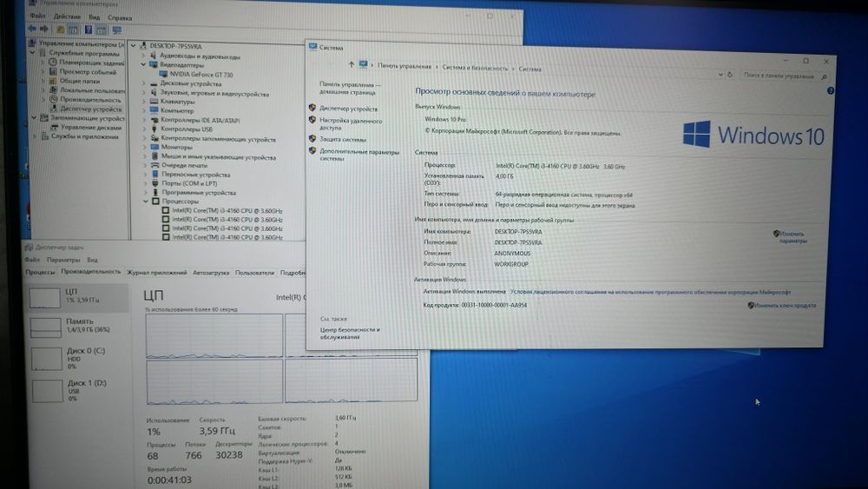Click the Windows 10 logo in System window
This screenshot has height=489, width=868.
pyautogui.click(x=753, y=134)
